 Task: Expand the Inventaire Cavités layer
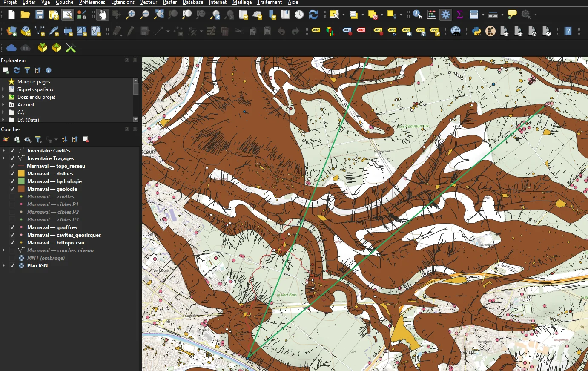[4, 151]
